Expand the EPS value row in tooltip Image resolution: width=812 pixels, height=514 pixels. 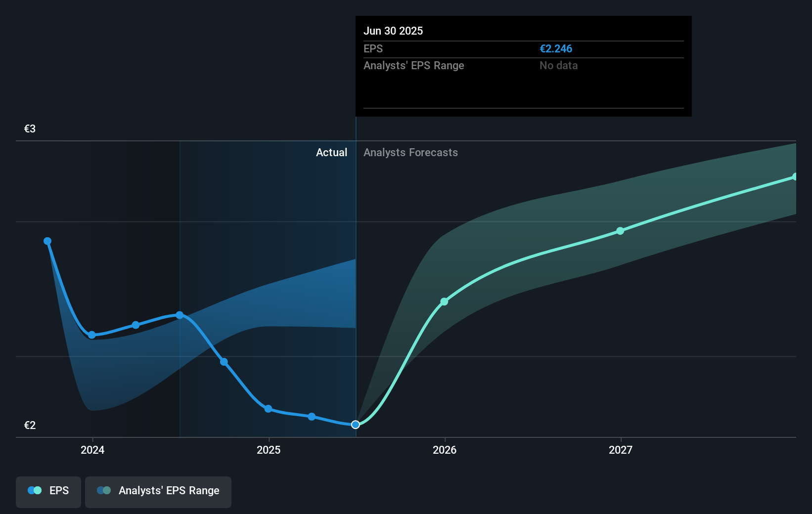pos(374,49)
